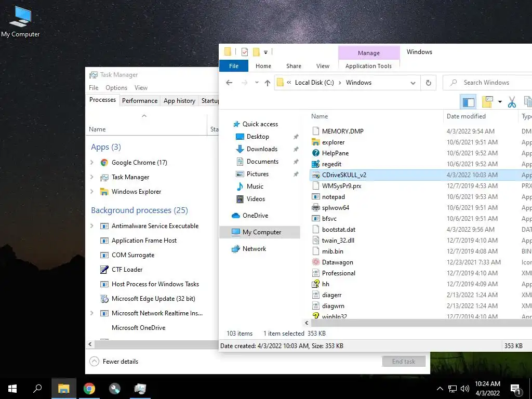
Task: Click the taskbar clock and date
Action: tap(487, 389)
